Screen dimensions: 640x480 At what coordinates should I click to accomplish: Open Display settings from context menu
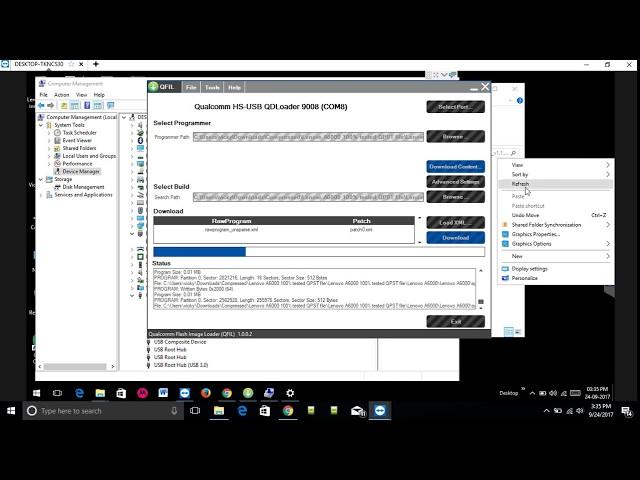[x=556, y=269]
